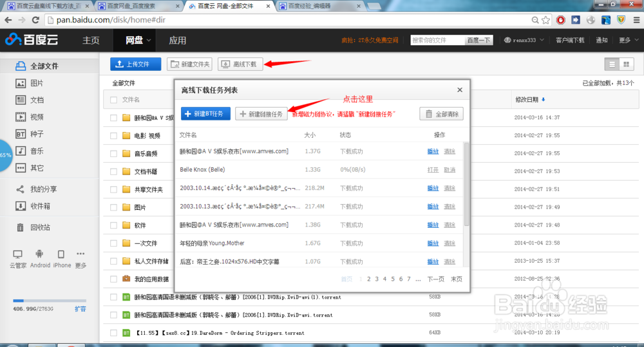Click 离线下载 offline download button
Viewport: 644px width, 347px height.
[240, 64]
